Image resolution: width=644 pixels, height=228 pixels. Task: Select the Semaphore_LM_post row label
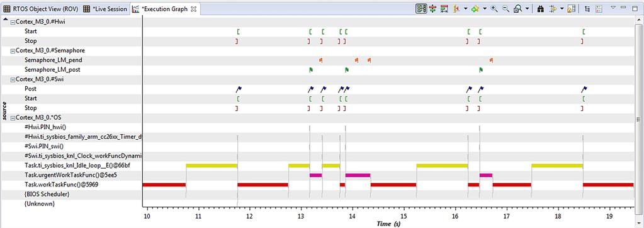(x=52, y=70)
